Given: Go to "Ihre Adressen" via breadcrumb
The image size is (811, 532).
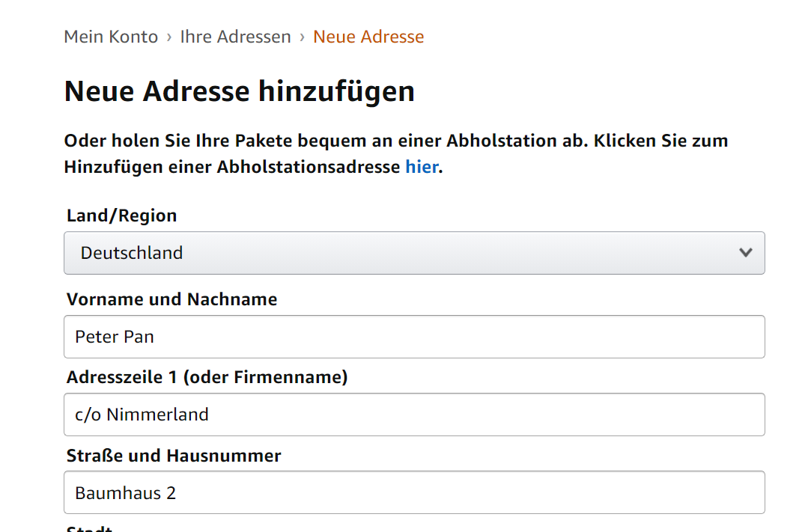Looking at the screenshot, I should (235, 36).
